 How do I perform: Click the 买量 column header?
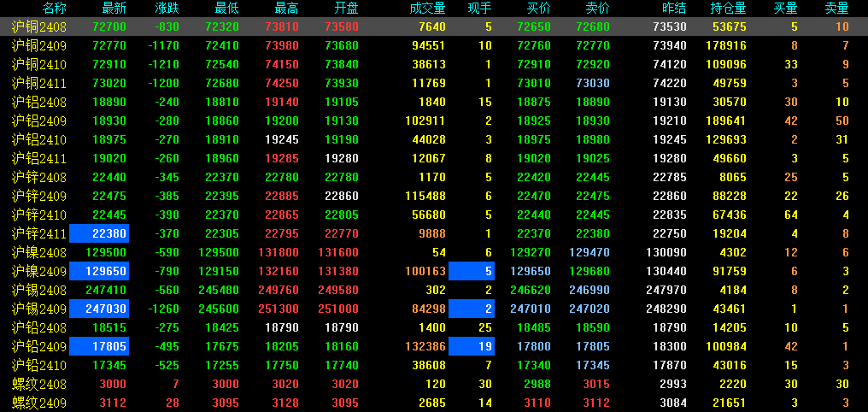pyautogui.click(x=785, y=8)
